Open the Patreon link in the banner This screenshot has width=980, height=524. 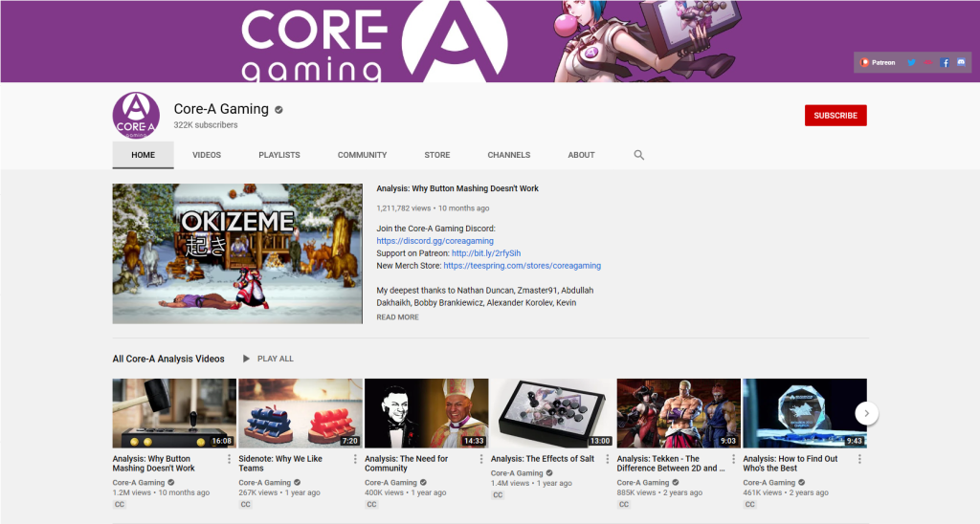879,62
